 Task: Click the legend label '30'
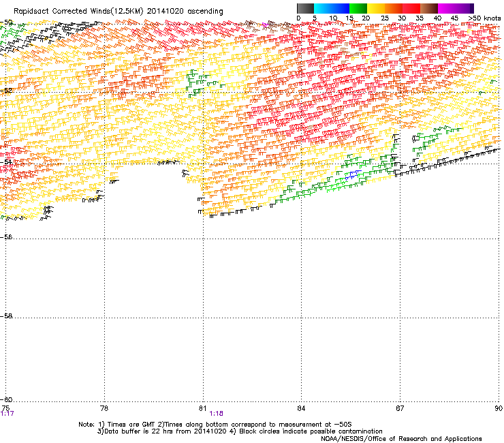coord(402,18)
